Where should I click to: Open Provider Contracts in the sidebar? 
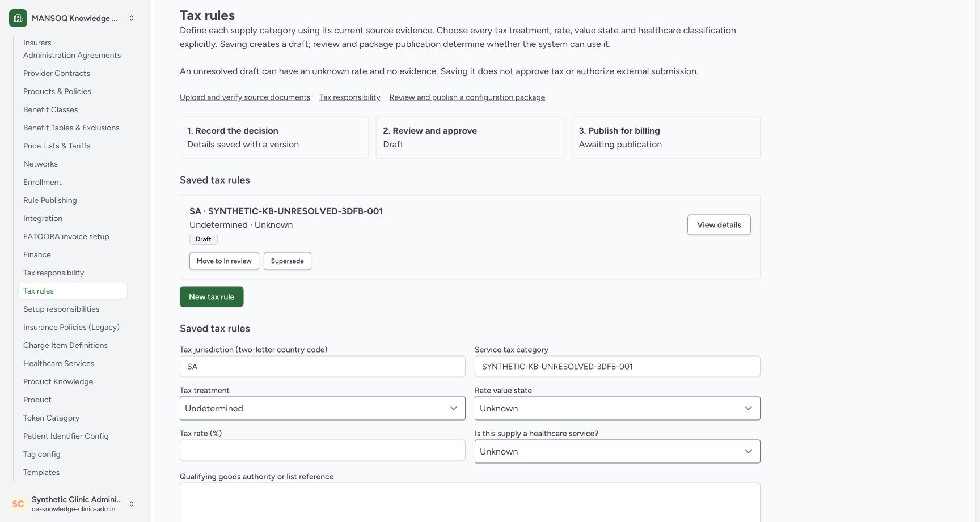pyautogui.click(x=57, y=73)
